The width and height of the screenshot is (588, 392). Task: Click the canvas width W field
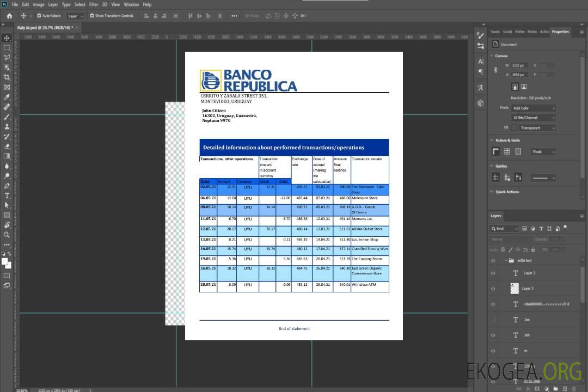[519, 65]
